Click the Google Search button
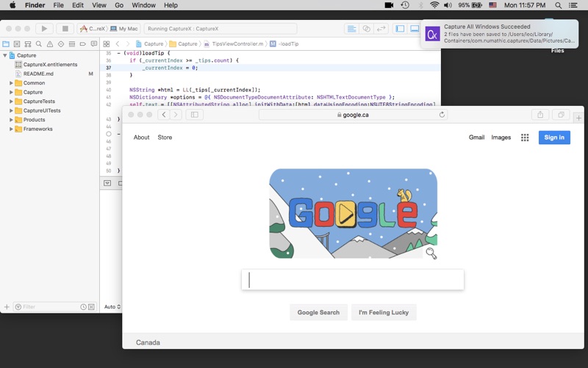The width and height of the screenshot is (588, 368). coord(318,312)
